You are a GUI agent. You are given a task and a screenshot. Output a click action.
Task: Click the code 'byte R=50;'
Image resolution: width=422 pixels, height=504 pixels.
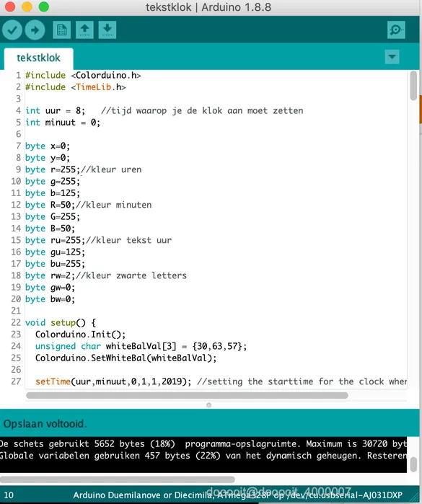click(x=50, y=205)
